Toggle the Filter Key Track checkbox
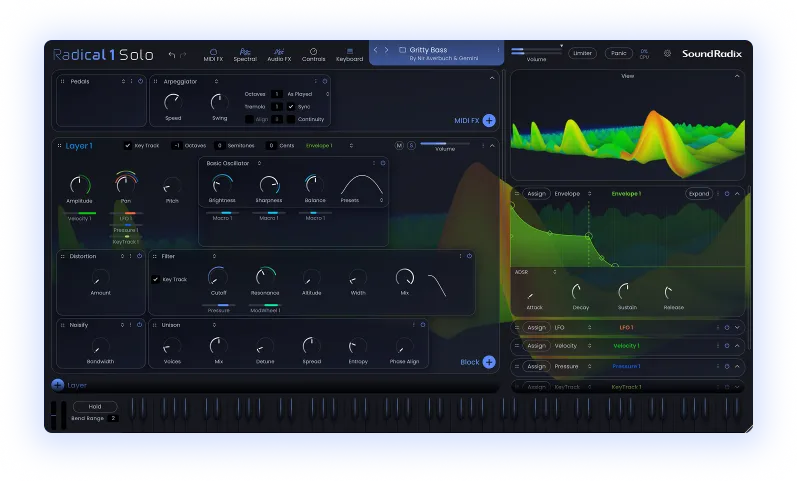The image size is (797, 481). tap(156, 280)
